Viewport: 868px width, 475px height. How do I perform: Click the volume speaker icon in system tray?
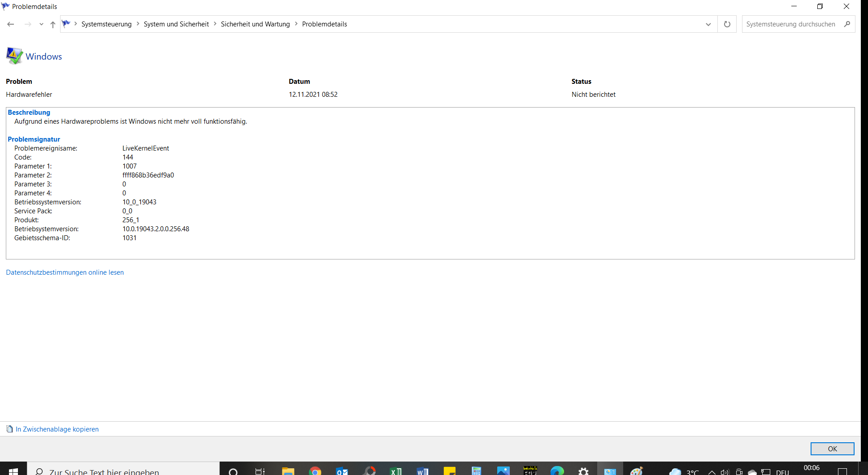[x=725, y=472]
